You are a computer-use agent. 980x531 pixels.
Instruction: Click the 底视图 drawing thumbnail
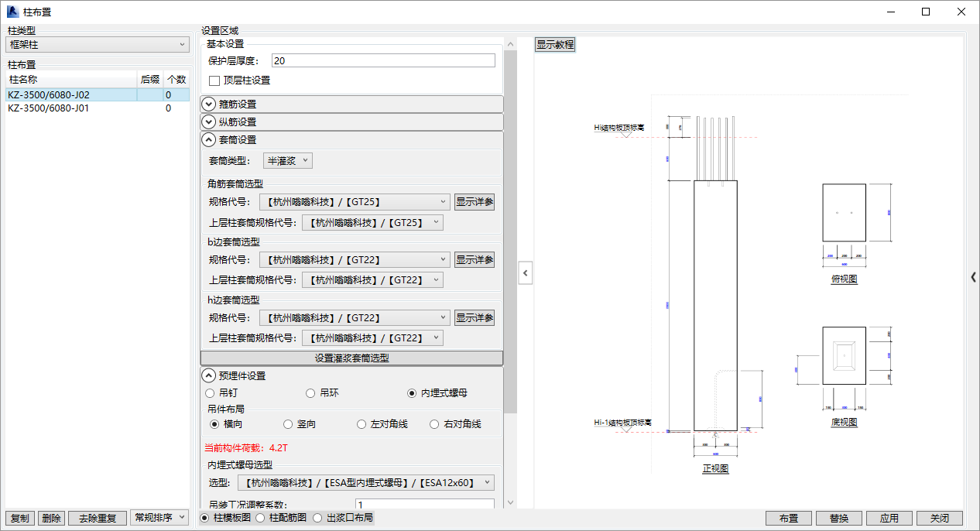[x=844, y=355]
